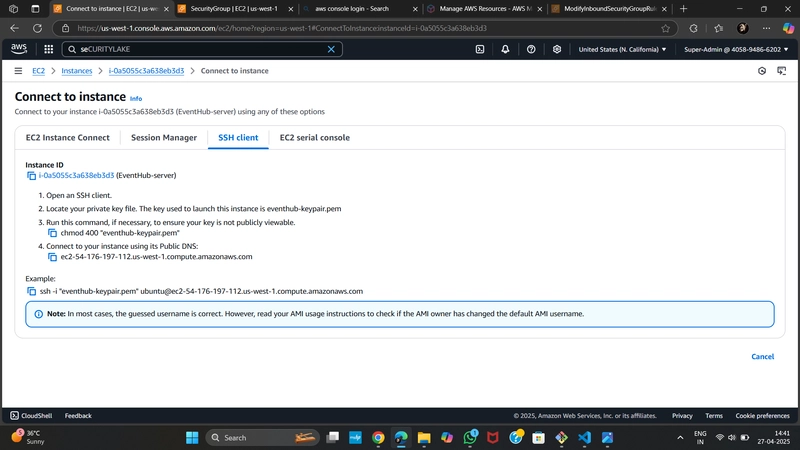This screenshot has height=450, width=800.
Task: Copy the chmod 400 command
Action: click(x=52, y=233)
